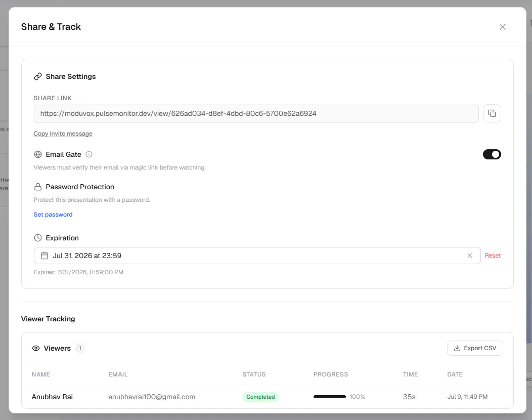Click Copy invite message link
Screen dimensions: 532x420
coord(63,134)
